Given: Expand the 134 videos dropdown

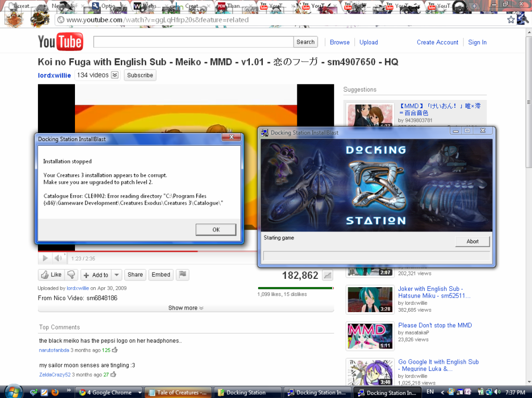Looking at the screenshot, I should [115, 75].
